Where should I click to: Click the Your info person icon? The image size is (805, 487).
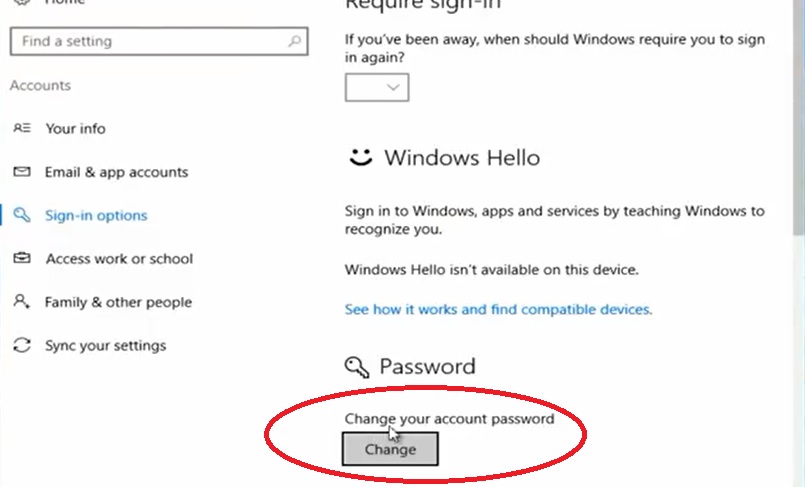22,128
